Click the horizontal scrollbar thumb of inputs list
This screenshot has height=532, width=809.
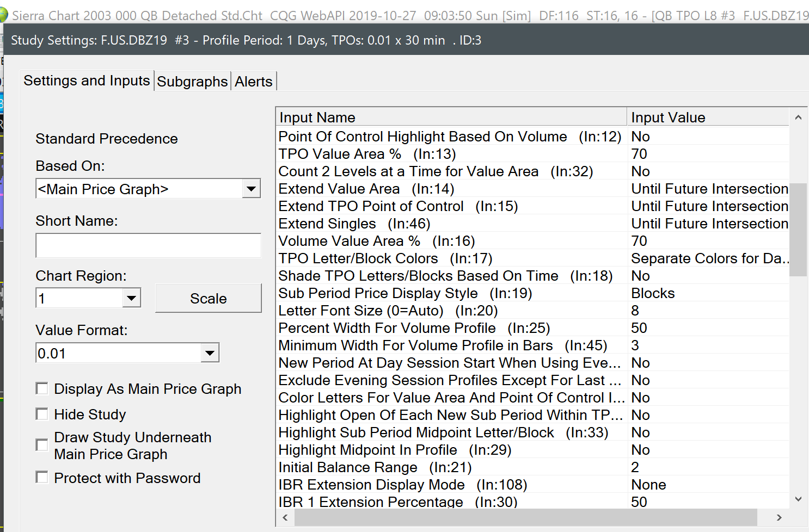[526, 517]
